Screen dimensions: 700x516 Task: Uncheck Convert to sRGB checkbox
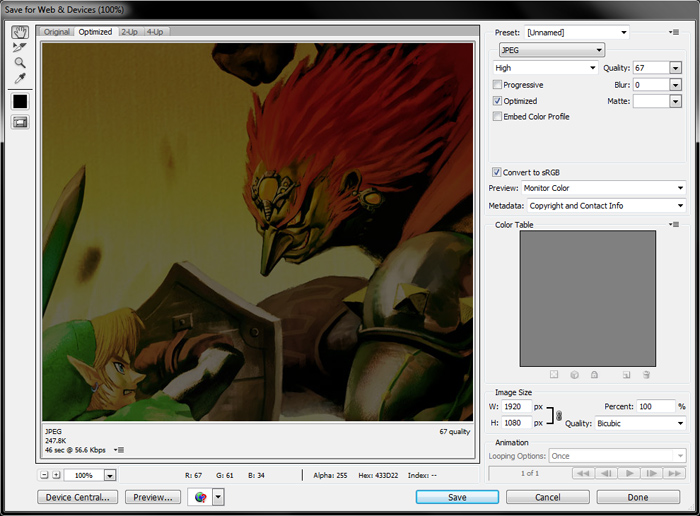click(496, 172)
